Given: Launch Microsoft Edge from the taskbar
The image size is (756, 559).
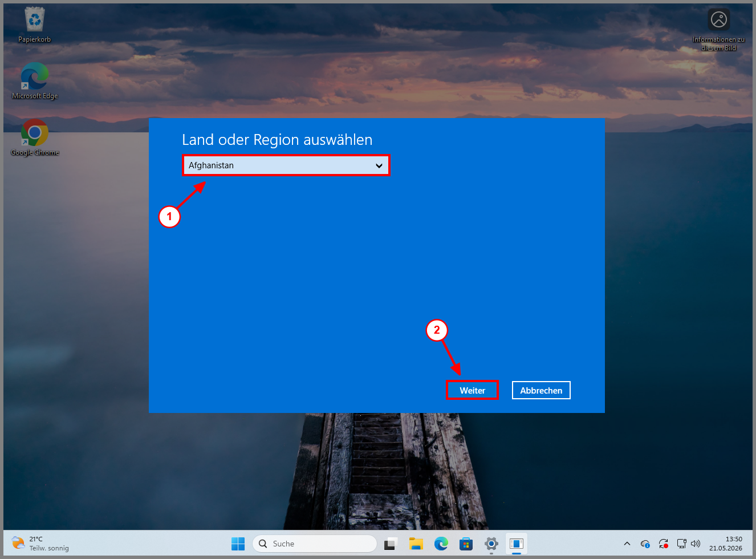Looking at the screenshot, I should [441, 544].
